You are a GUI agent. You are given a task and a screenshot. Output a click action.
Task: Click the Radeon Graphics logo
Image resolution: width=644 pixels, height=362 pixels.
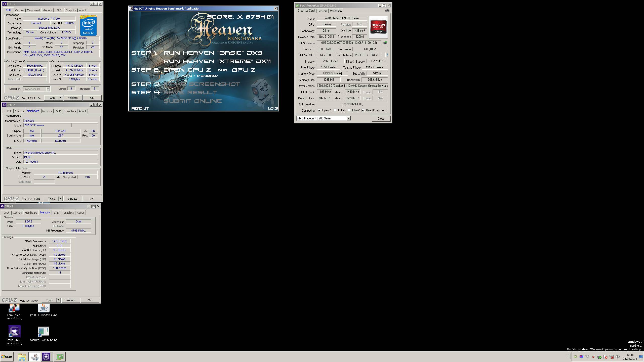[378, 27]
